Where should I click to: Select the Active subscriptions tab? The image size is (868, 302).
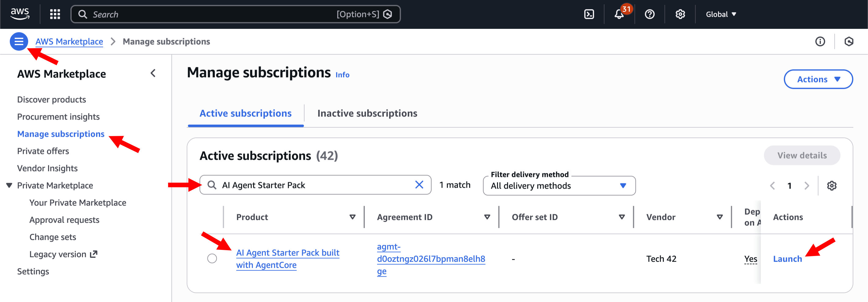(245, 113)
